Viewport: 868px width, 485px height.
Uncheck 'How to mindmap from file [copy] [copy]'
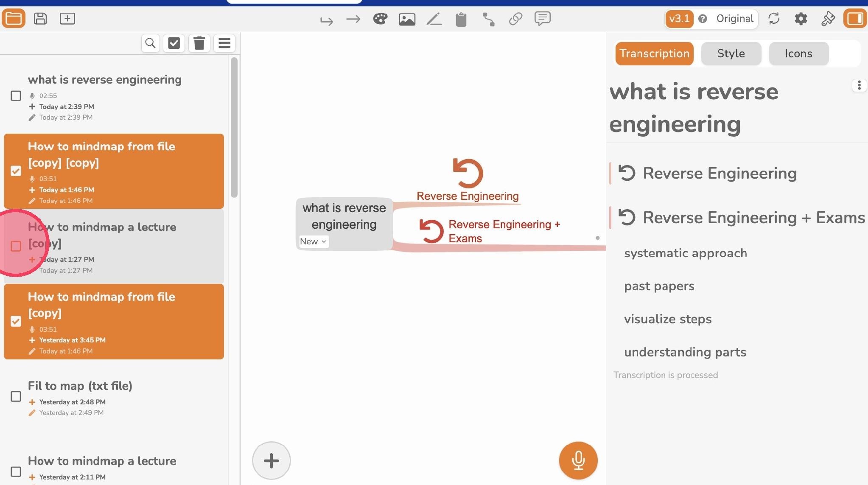point(16,171)
